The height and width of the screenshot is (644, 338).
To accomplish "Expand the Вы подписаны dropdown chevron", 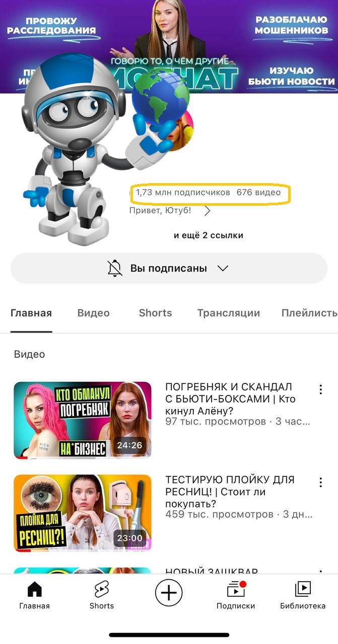I will coord(223,268).
